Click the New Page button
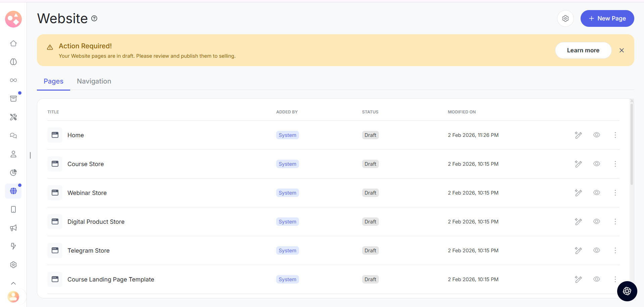Image resolution: width=644 pixels, height=307 pixels. click(x=607, y=18)
